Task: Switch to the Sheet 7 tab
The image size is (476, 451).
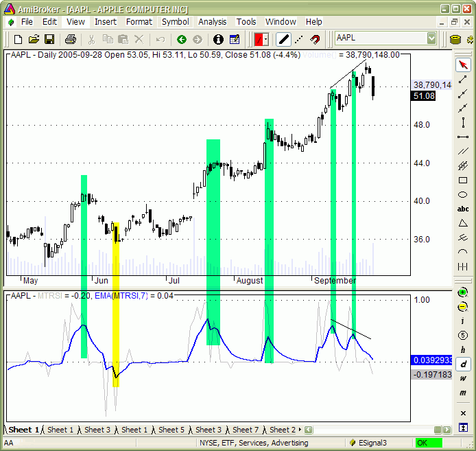Action: point(246,430)
